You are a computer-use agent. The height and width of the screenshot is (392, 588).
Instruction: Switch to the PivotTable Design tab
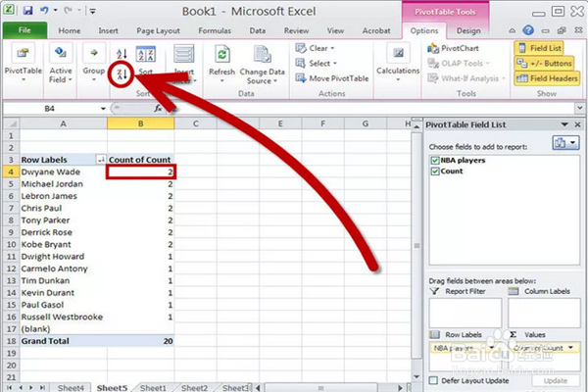[x=468, y=30]
